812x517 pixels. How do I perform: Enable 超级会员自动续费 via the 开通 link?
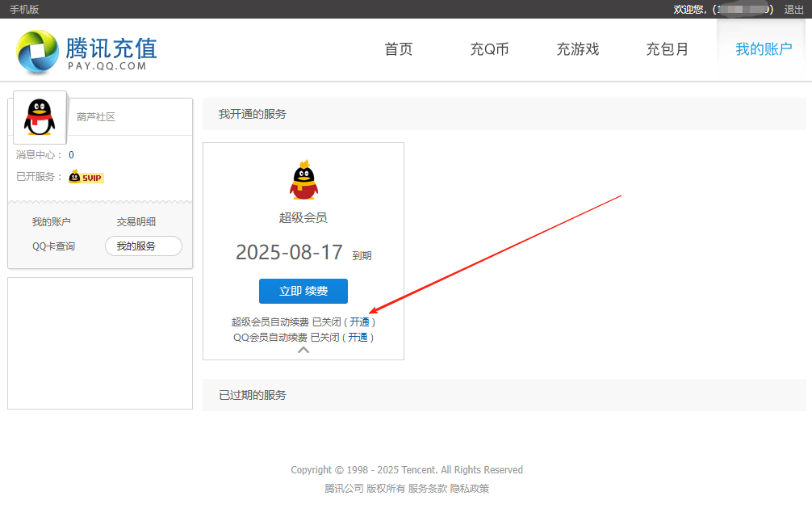tap(359, 322)
